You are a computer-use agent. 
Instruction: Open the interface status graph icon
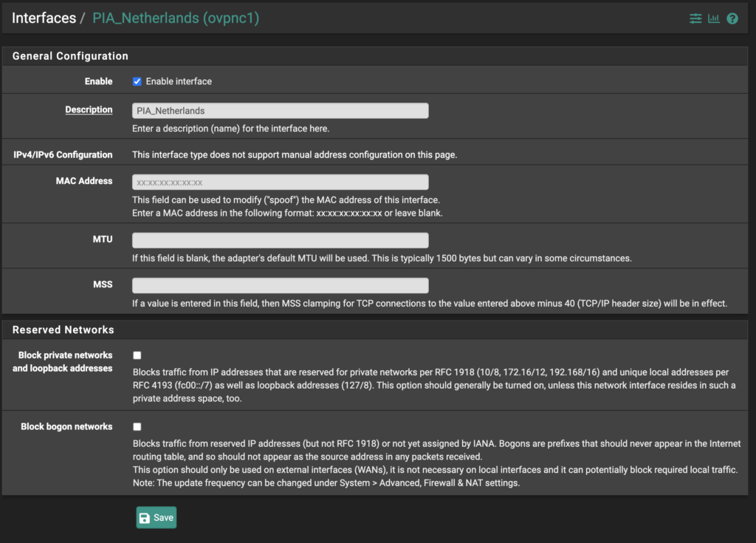coord(714,18)
